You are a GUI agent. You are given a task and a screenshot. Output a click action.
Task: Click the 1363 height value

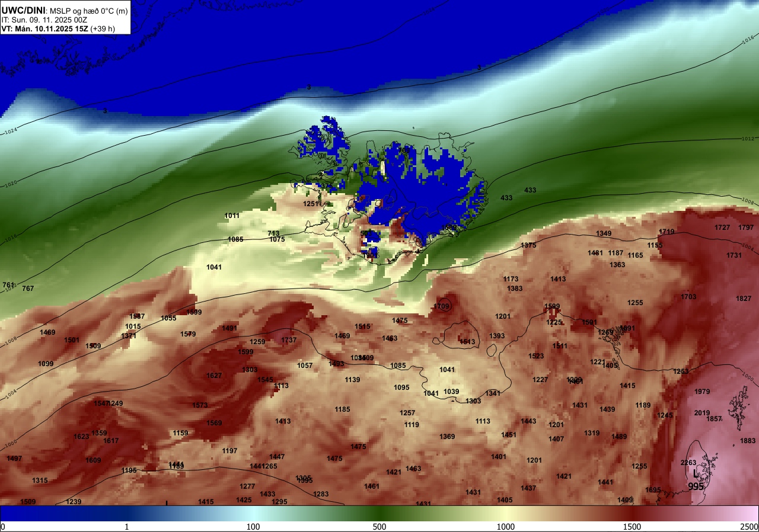(617, 265)
